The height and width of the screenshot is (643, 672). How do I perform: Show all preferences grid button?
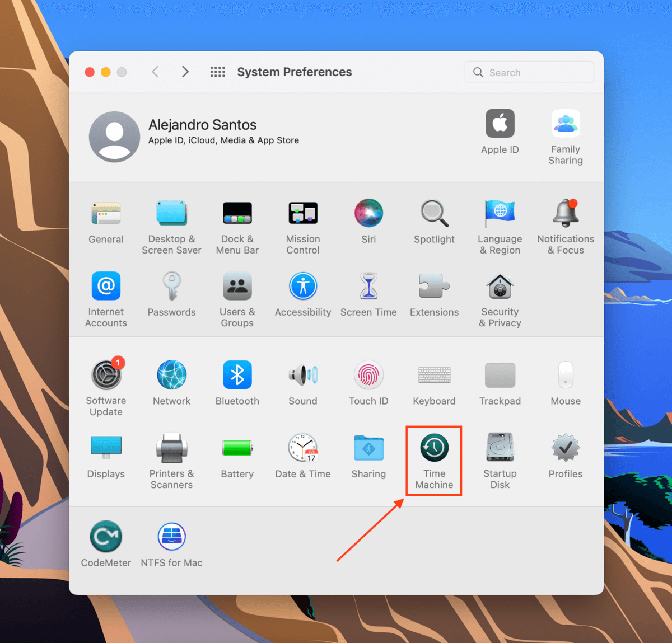tap(217, 72)
